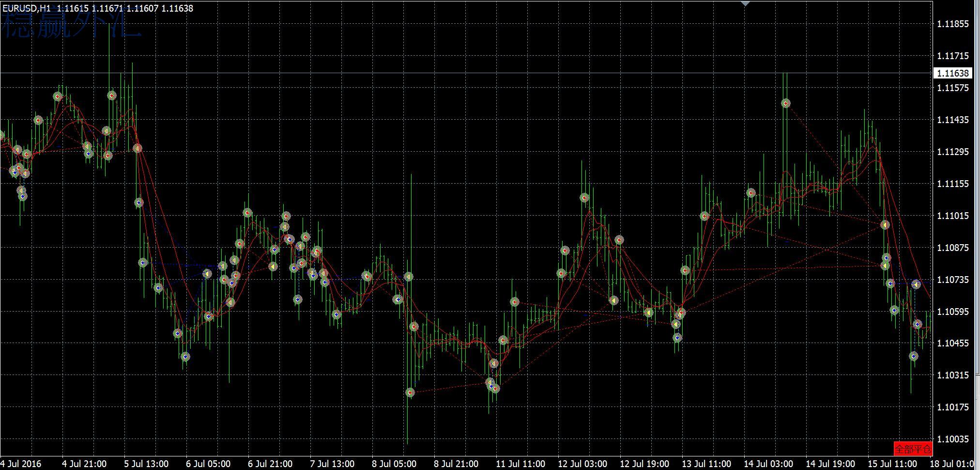Click the 13 Jul 11:00 time label

point(706,464)
